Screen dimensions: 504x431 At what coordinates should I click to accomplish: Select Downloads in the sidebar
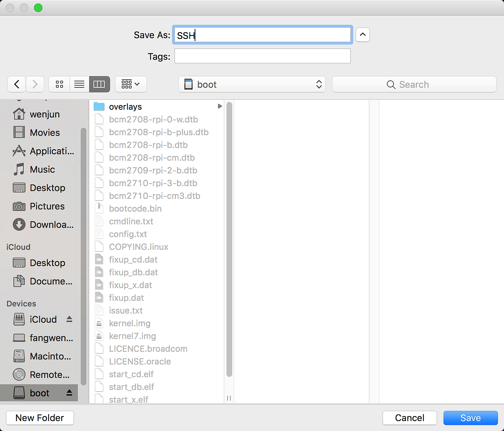51,225
